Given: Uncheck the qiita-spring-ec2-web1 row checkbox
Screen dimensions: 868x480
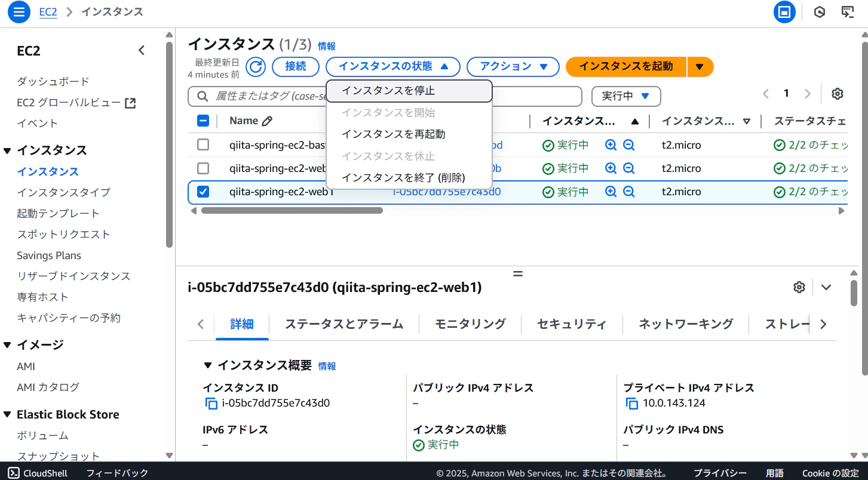Looking at the screenshot, I should point(203,192).
